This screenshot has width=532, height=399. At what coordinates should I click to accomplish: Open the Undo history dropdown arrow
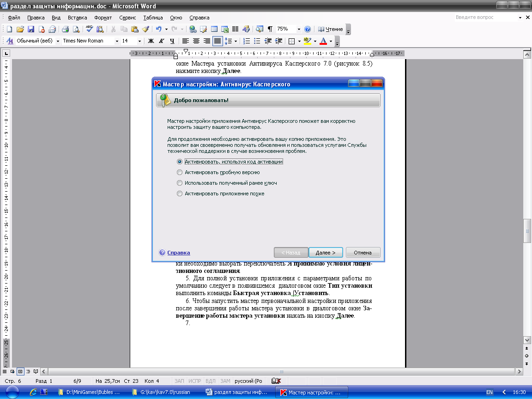pos(166,29)
